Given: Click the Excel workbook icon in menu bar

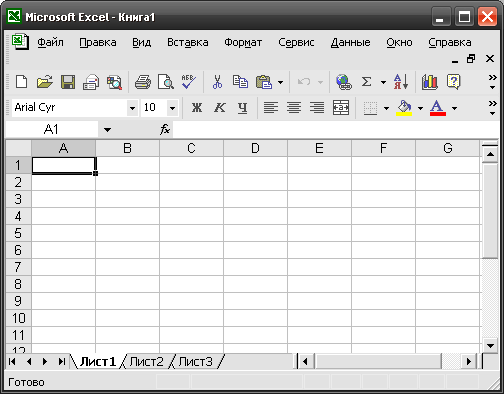Looking at the screenshot, I should tap(20, 42).
